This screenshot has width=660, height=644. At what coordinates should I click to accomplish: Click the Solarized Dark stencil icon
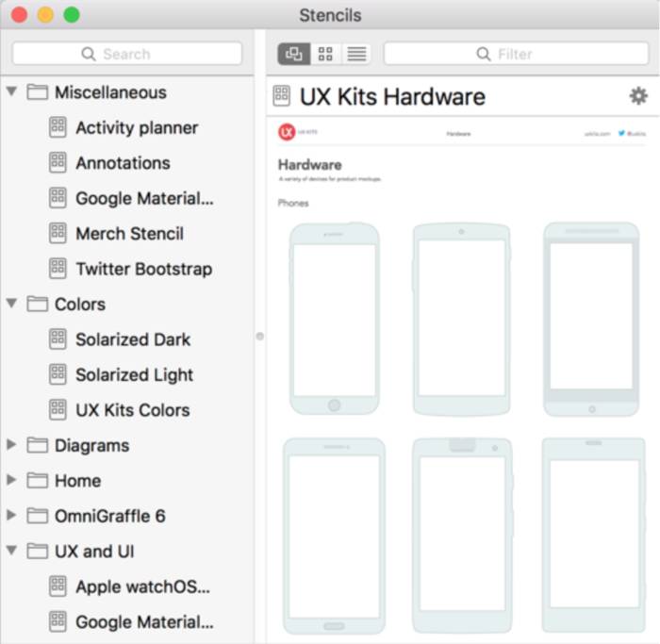coord(58,339)
